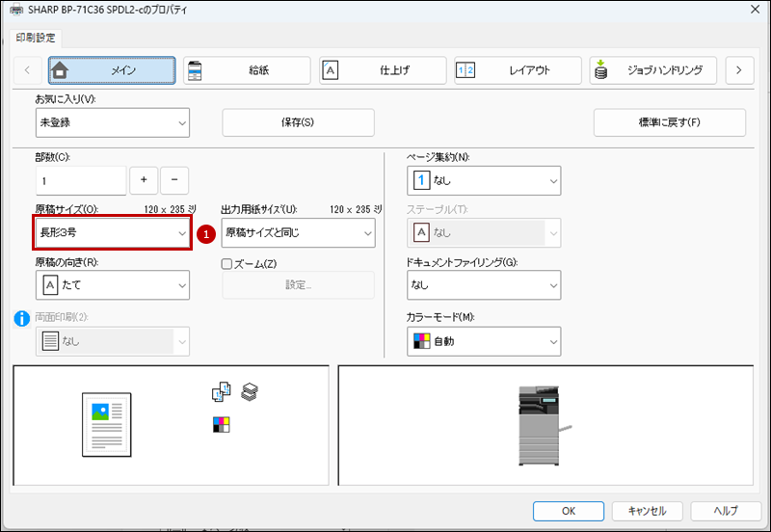Image resolution: width=771 pixels, height=532 pixels.
Task: Click the 標準に戻す(F) button
Action: coord(669,122)
